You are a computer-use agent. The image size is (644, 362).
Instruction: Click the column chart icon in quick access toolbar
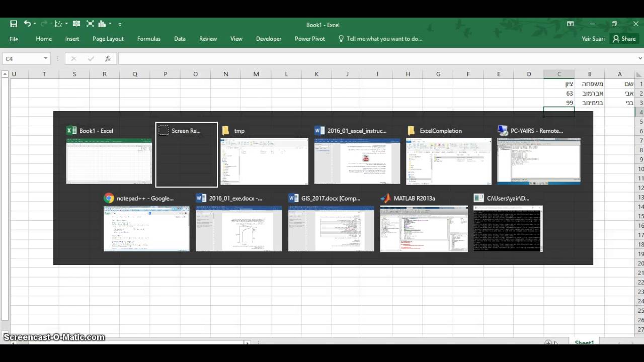[x=102, y=24]
